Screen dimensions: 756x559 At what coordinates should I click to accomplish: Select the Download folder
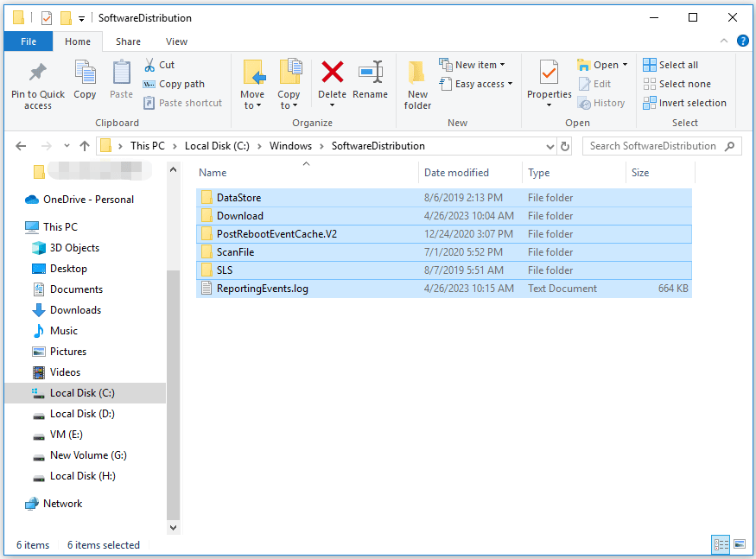tap(443, 216)
